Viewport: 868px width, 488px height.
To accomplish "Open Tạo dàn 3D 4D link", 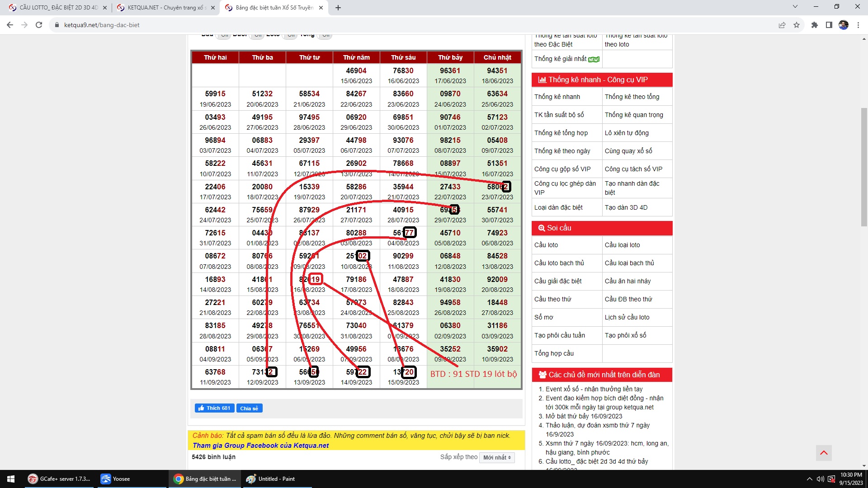I will (x=626, y=207).
